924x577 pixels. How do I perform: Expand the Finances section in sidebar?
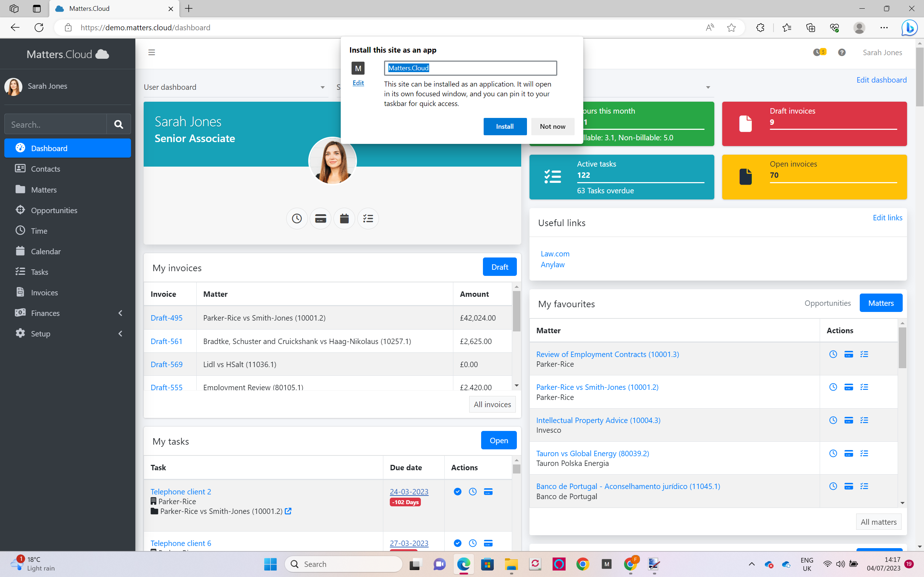click(121, 312)
